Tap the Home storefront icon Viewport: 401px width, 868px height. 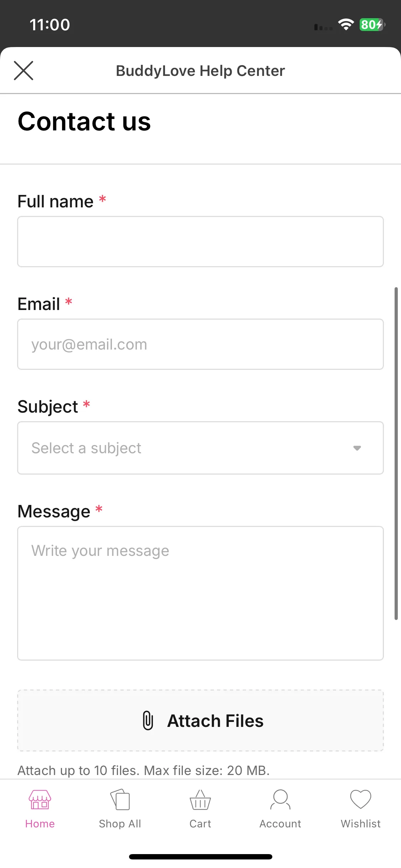[x=40, y=800]
